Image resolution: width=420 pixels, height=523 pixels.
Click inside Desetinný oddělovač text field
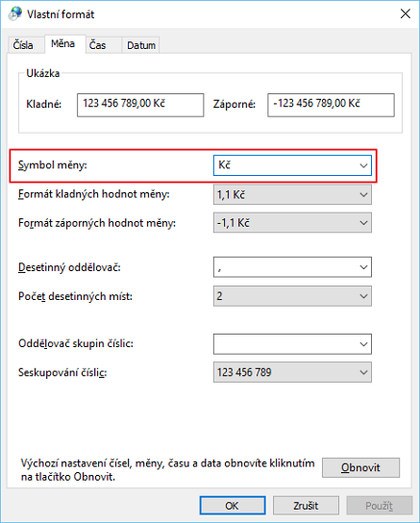pos(285,267)
